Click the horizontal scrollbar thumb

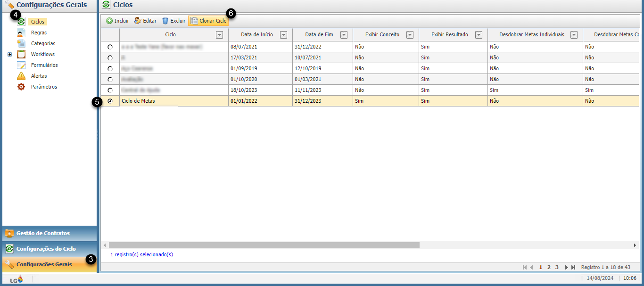pyautogui.click(x=264, y=245)
